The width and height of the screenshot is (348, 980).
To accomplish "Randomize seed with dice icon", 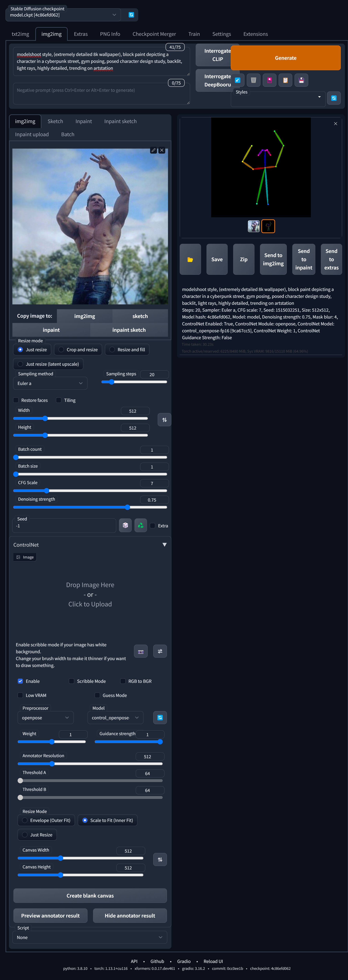I will pos(125,525).
